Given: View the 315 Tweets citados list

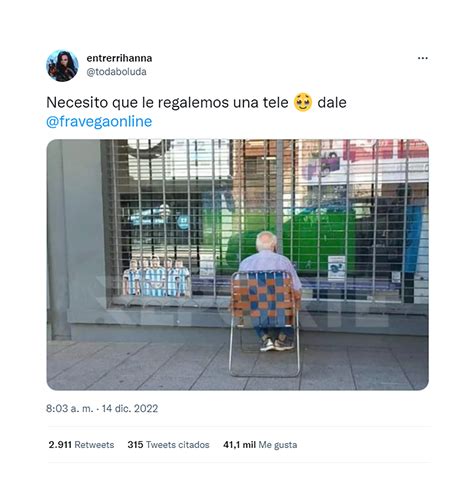Looking at the screenshot, I should [168, 445].
